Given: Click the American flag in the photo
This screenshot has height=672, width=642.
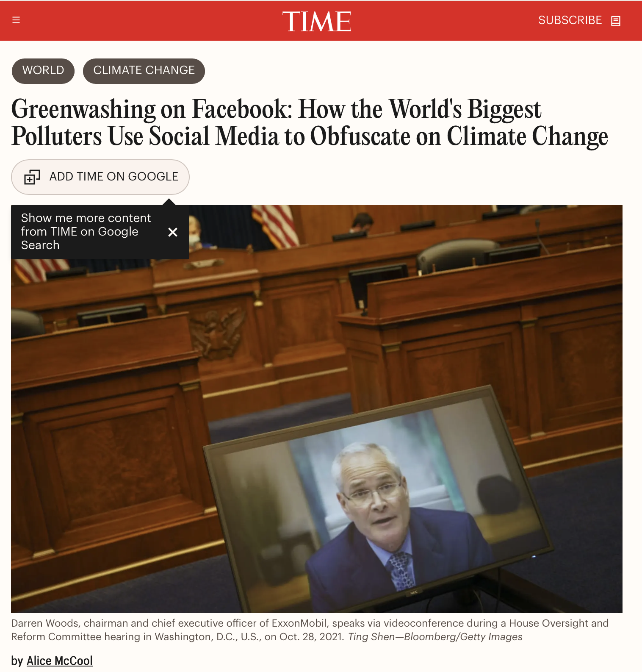Looking at the screenshot, I should tap(275, 226).
